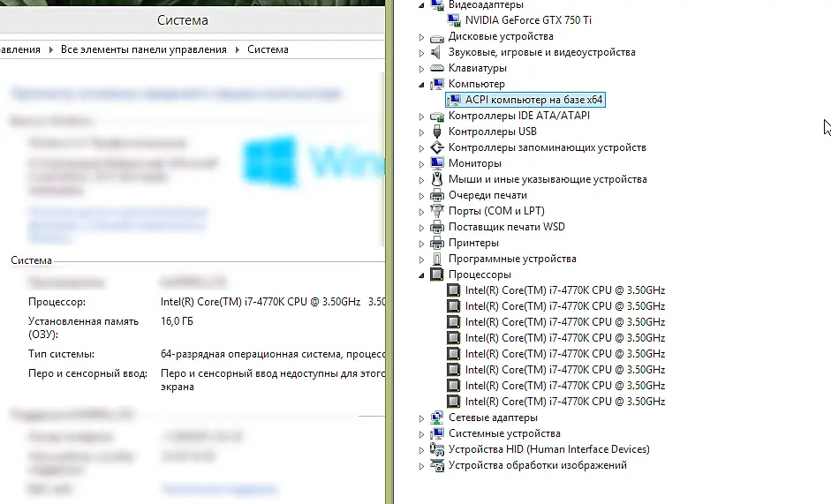Collapse the Компьютер tree node
Viewport: 831px width, 504px height.
point(422,84)
